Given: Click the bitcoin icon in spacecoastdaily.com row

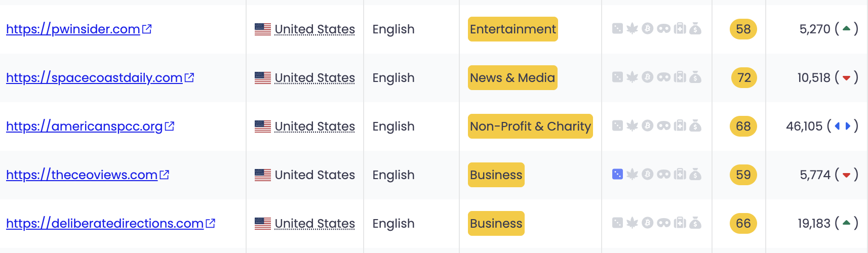Looking at the screenshot, I should tap(647, 77).
